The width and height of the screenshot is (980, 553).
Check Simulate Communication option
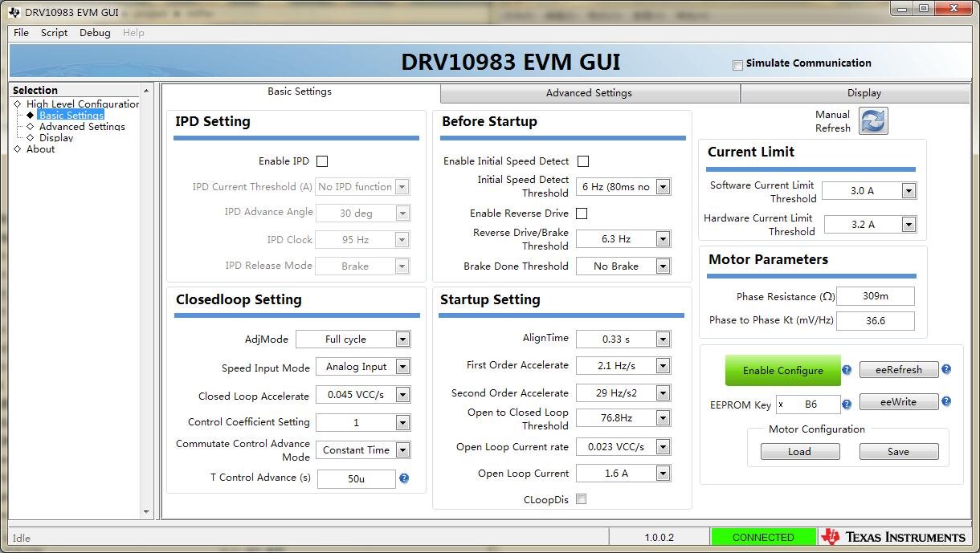[x=737, y=65]
